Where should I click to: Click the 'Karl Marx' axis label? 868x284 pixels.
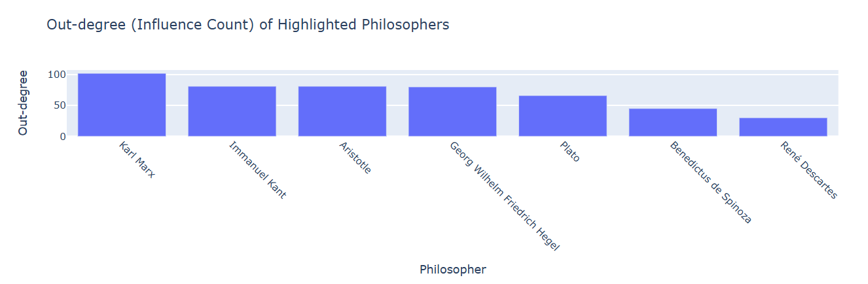(137, 160)
